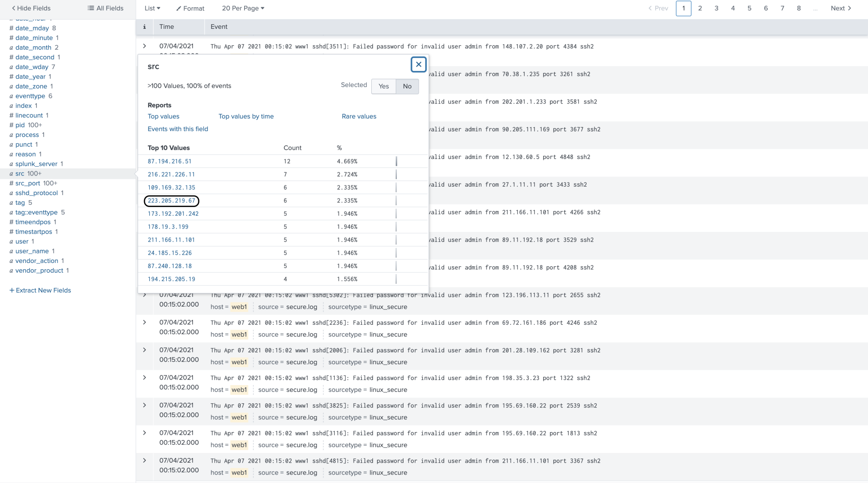Screen dimensions: 868x483
Task: Click the Prev page arrow
Action: click(651, 8)
